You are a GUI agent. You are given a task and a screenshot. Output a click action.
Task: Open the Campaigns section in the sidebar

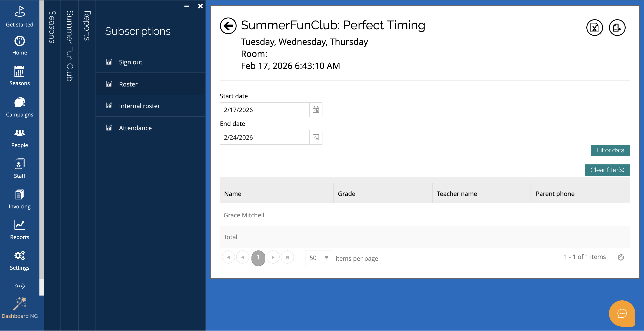point(19,107)
